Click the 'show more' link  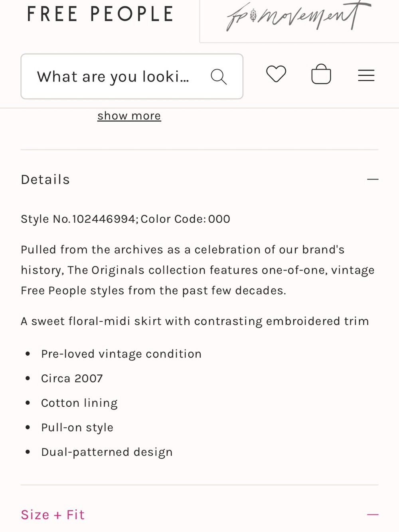pos(129,116)
